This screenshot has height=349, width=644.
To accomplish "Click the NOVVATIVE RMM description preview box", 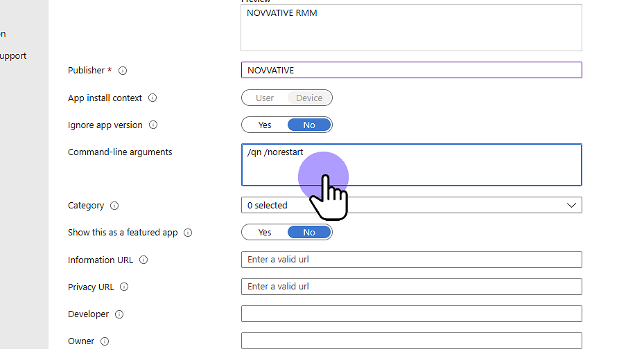I will pyautogui.click(x=412, y=28).
